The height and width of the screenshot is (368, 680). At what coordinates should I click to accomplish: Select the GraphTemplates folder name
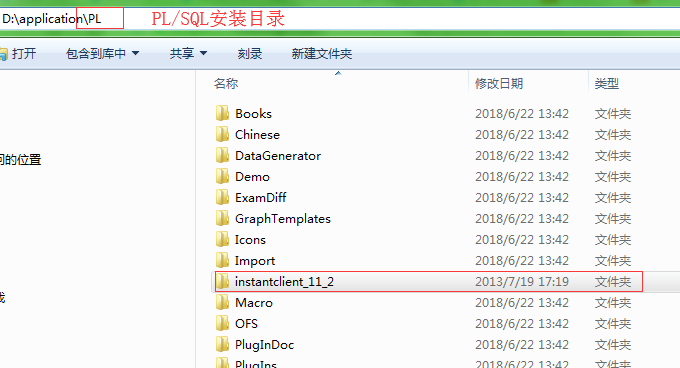[x=283, y=219]
